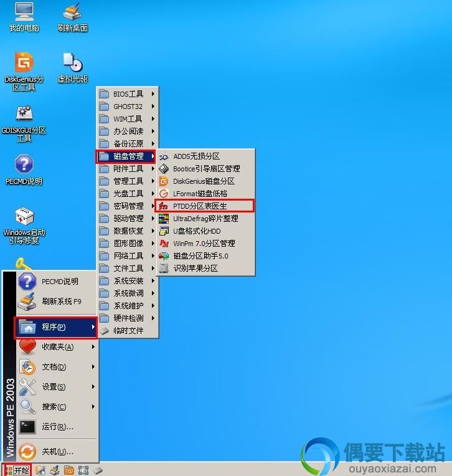452x476 pixels.
Task: Open the 数据恢复 folder entry
Action: click(128, 231)
